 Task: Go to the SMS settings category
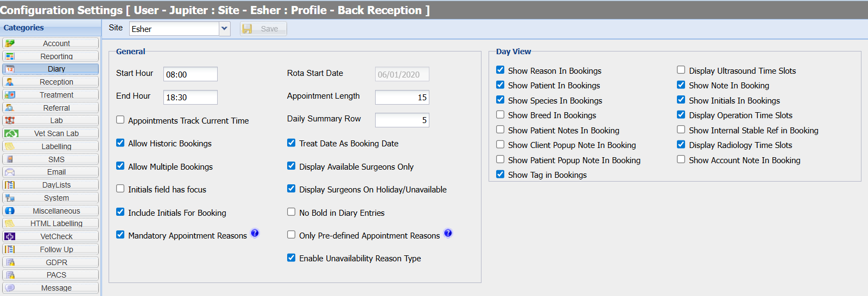(x=56, y=159)
